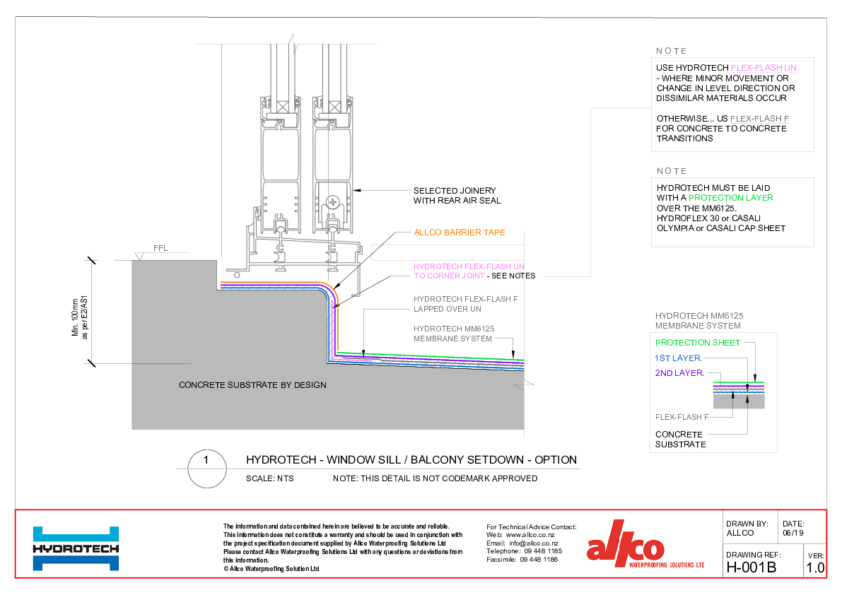Select the date value 06/19
Image resolution: width=842 pixels, height=595 pixels.
click(x=793, y=533)
